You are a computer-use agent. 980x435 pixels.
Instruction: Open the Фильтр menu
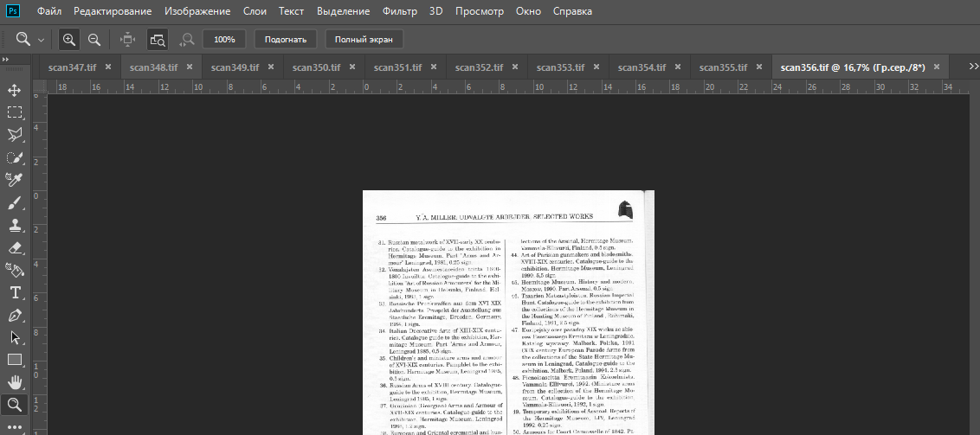pyautogui.click(x=399, y=12)
